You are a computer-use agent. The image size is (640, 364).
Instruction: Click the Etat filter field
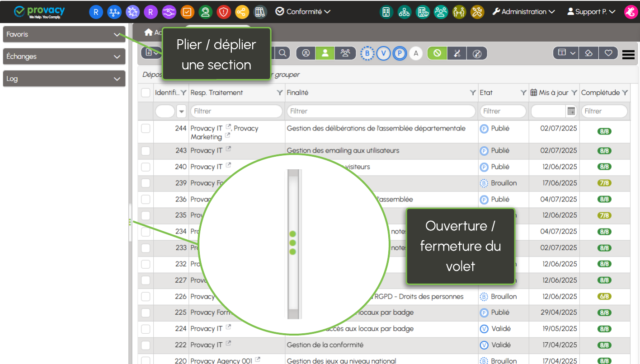pyautogui.click(x=503, y=111)
